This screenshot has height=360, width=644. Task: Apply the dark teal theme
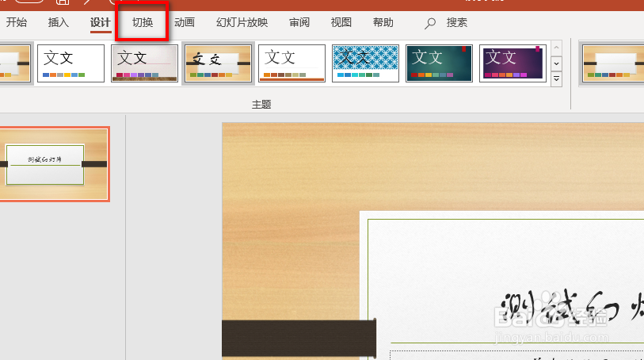[x=439, y=63]
